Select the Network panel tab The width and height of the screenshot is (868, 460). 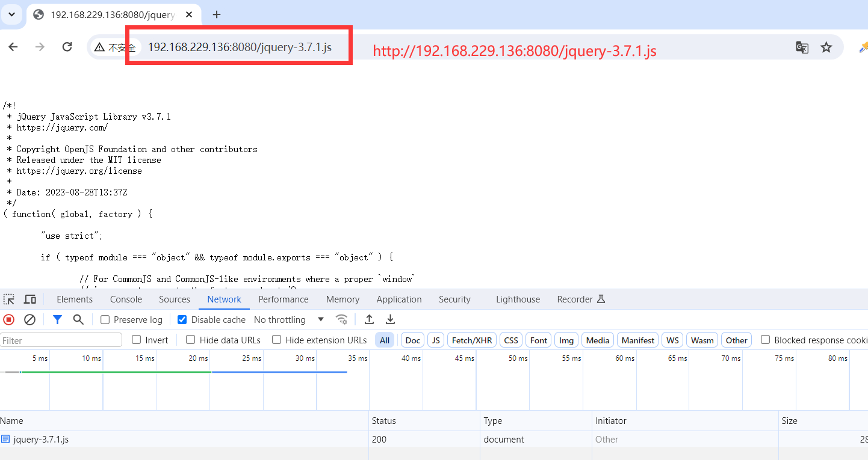[x=224, y=299]
